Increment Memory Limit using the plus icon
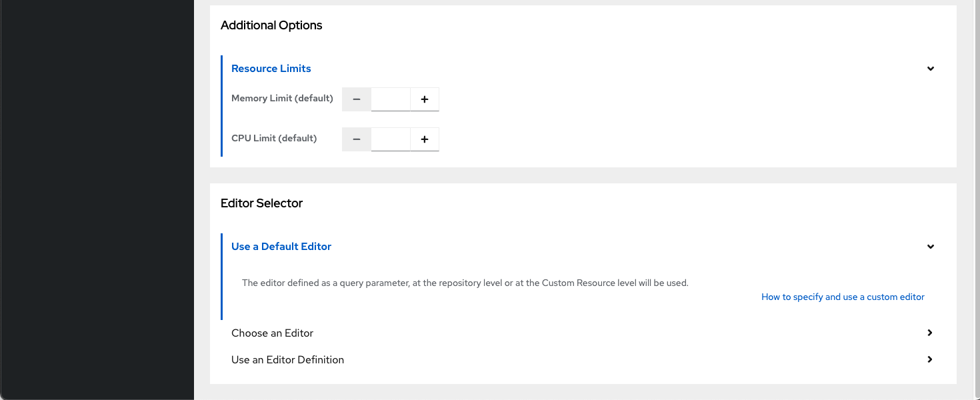 424,99
